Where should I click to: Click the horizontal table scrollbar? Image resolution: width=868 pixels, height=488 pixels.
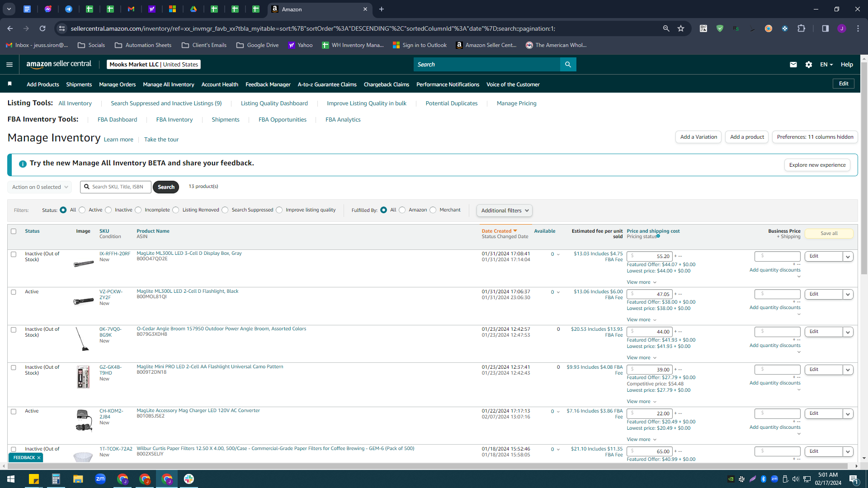click(x=427, y=466)
